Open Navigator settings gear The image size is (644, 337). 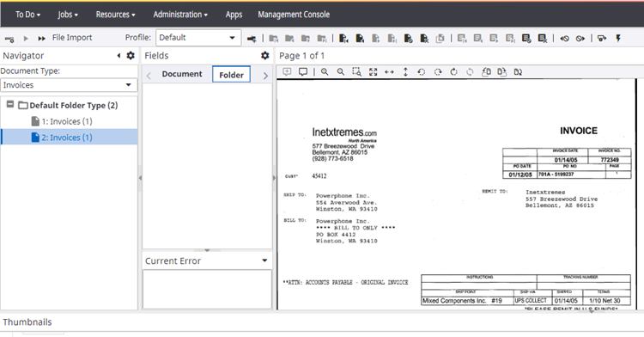coord(131,56)
